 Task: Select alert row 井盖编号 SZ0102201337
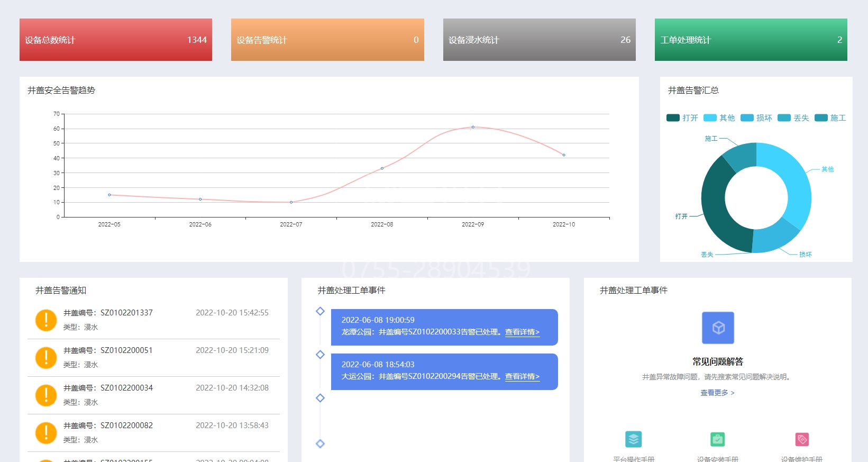(x=153, y=320)
